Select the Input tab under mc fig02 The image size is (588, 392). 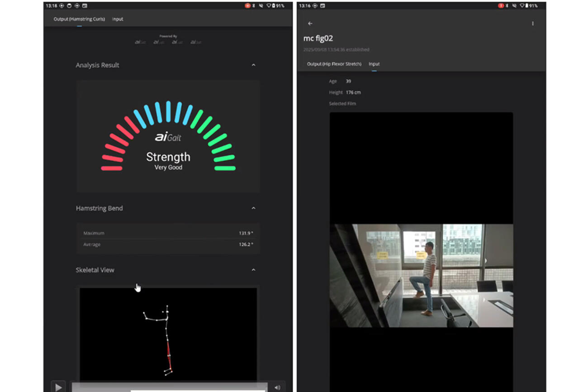[x=374, y=64]
